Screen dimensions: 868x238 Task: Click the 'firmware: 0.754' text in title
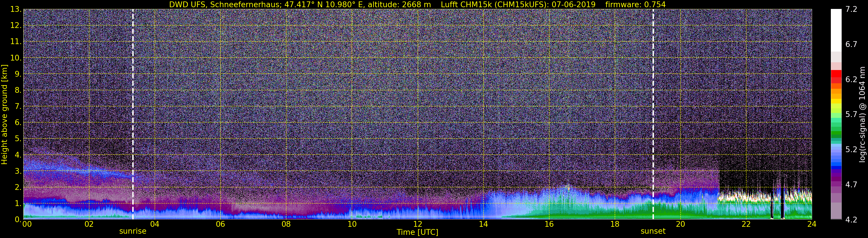tap(636, 4)
